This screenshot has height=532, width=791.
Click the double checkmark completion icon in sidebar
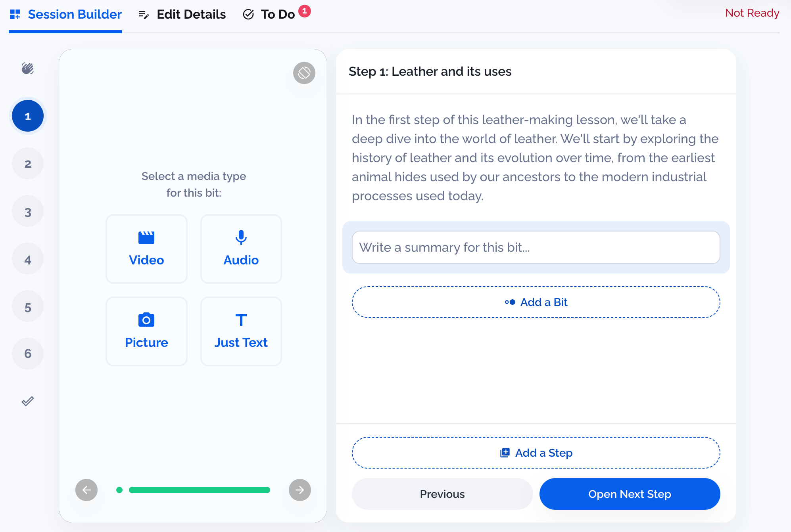(x=27, y=401)
